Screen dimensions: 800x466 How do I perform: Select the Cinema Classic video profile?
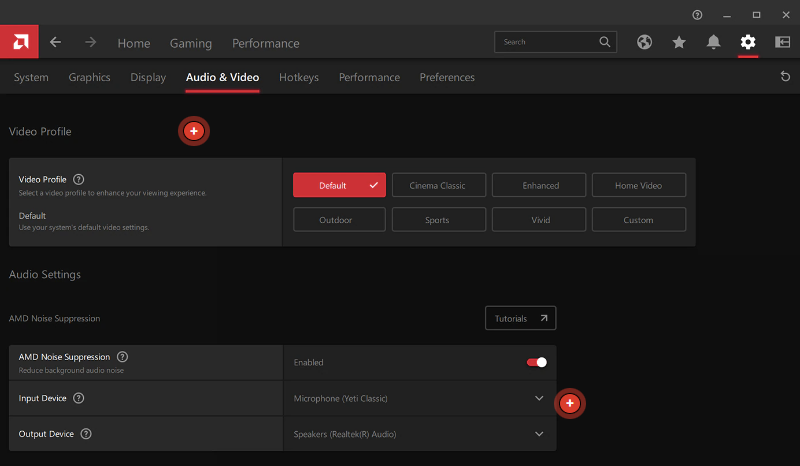(x=439, y=185)
